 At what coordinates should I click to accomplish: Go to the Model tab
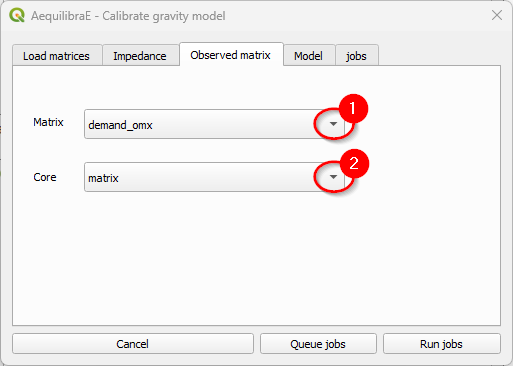click(x=309, y=55)
